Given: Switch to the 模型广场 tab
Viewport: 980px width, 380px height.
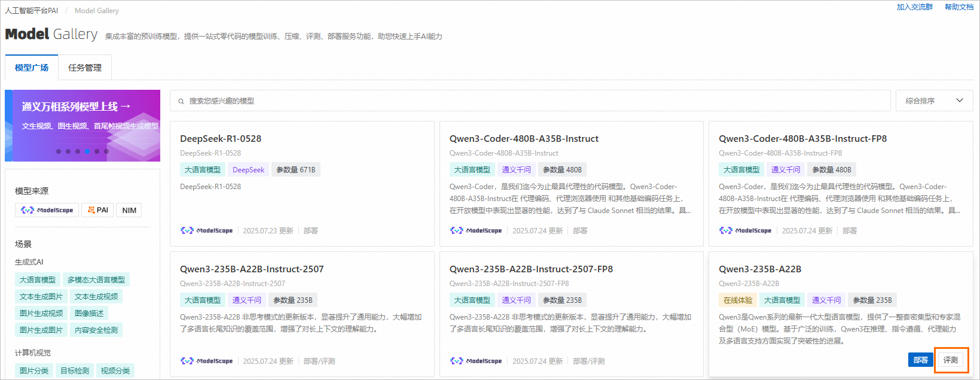Looking at the screenshot, I should tap(32, 68).
